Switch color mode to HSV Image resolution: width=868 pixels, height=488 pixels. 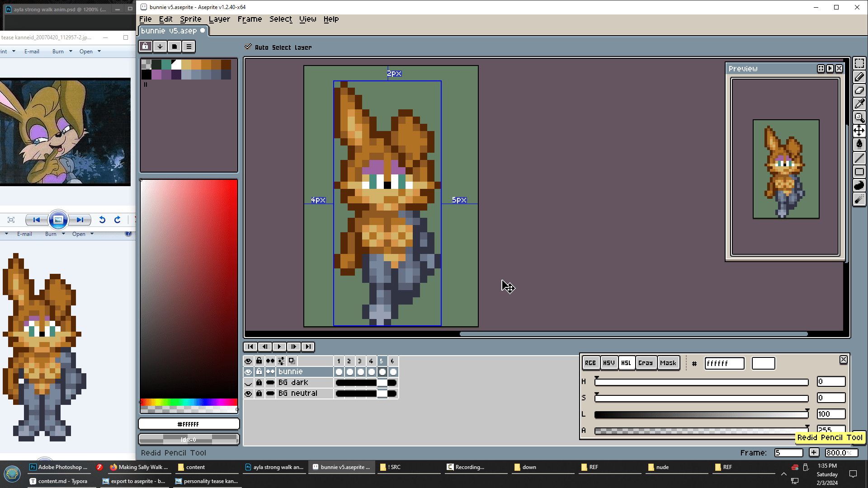click(609, 363)
